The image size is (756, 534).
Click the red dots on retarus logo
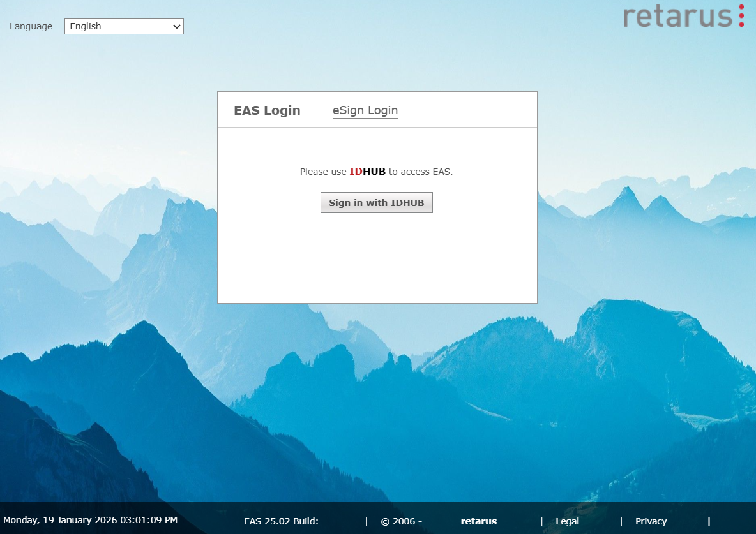[741, 16]
